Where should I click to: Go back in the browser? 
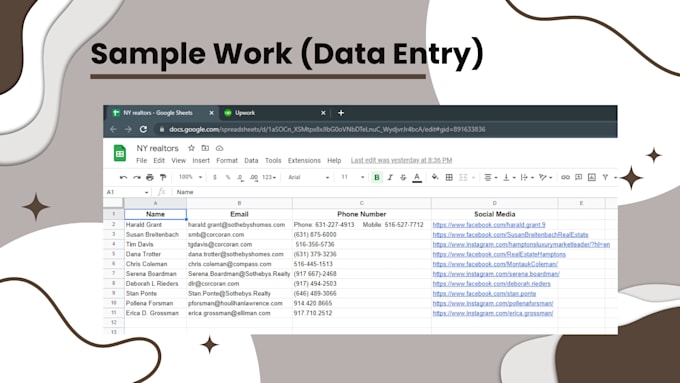pos(114,129)
